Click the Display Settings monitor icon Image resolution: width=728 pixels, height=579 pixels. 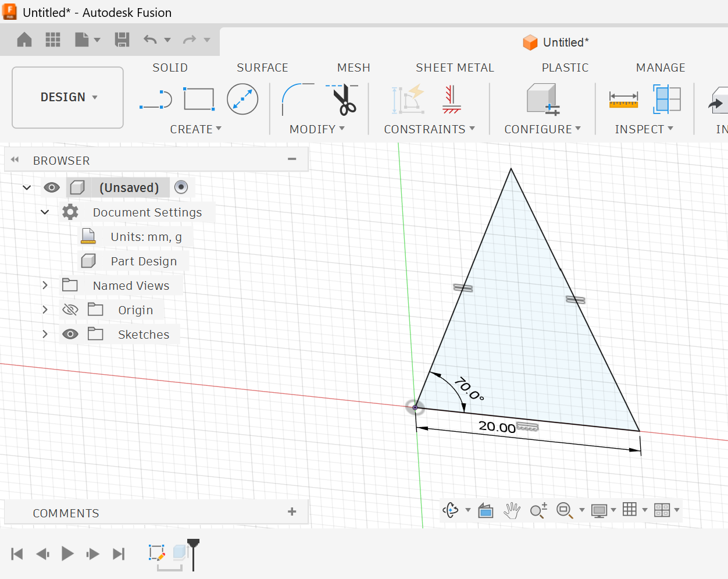click(x=599, y=511)
